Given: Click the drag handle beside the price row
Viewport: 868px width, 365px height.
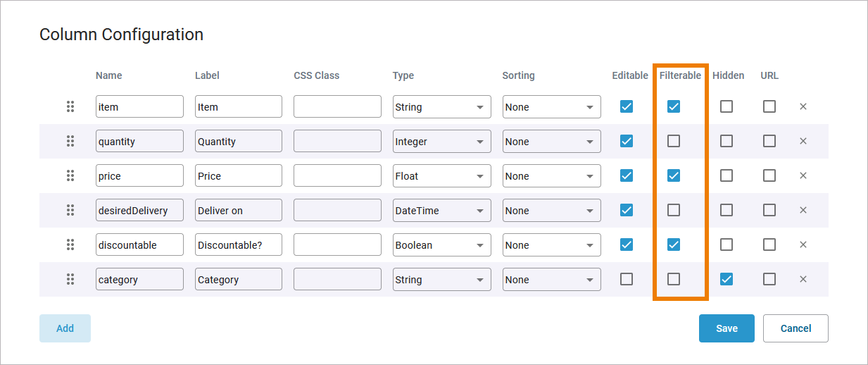Looking at the screenshot, I should pyautogui.click(x=70, y=175).
